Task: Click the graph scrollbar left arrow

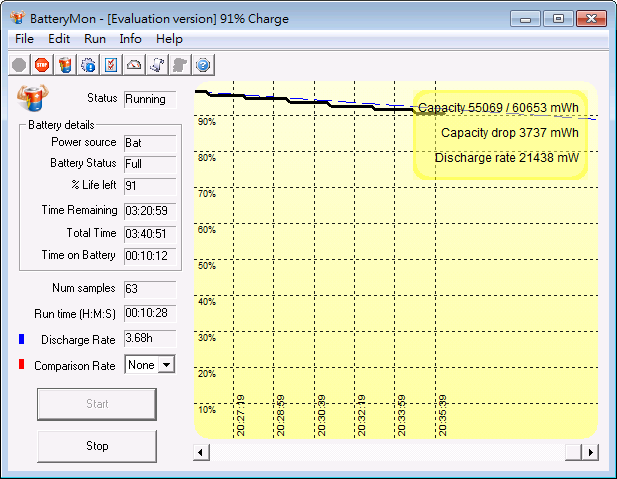Action: pos(201,452)
